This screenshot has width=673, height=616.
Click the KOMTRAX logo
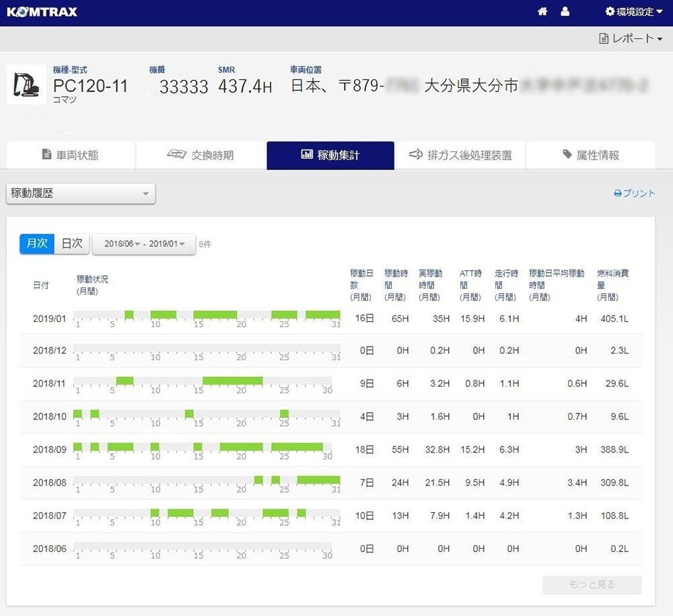(42, 12)
